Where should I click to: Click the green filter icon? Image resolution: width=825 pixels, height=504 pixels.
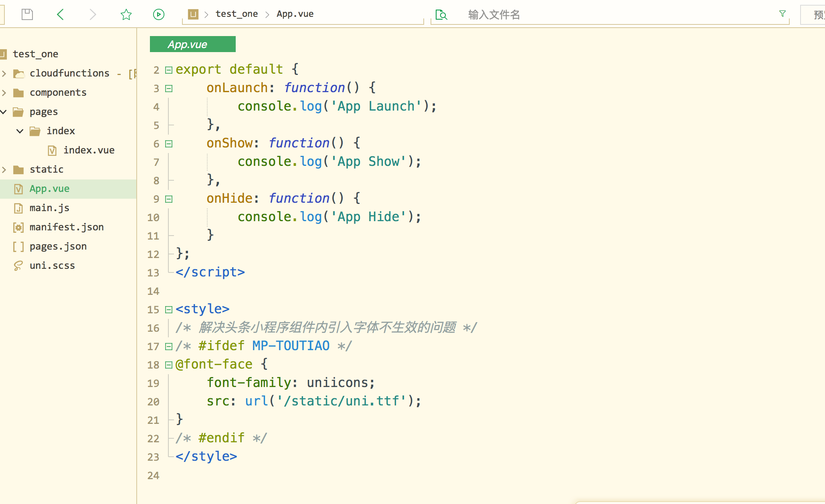(782, 14)
